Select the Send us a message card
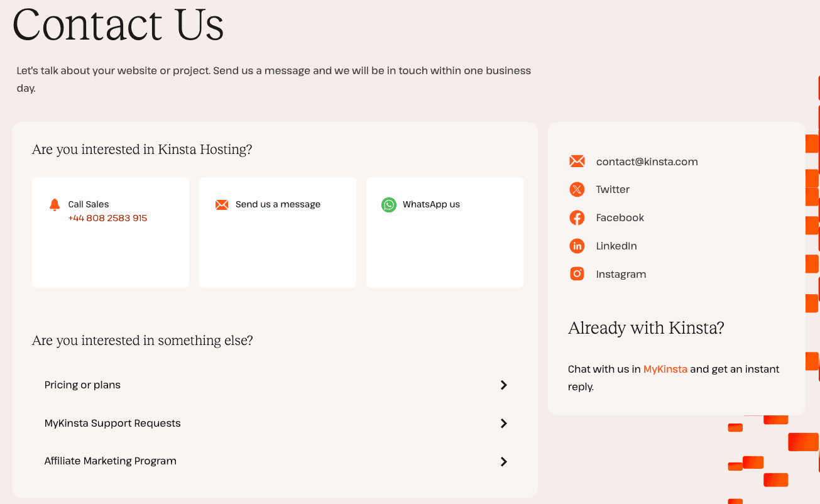Viewport: 820px width, 504px height. click(278, 233)
